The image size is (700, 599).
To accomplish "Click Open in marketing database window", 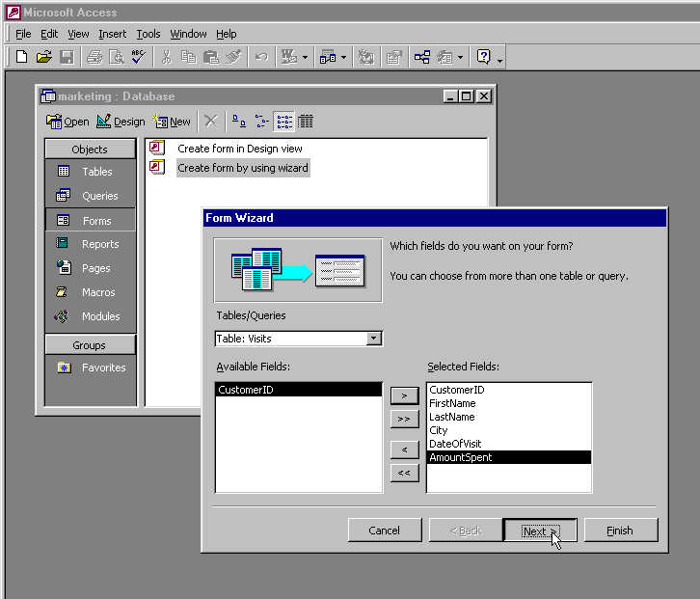I will pyautogui.click(x=67, y=122).
